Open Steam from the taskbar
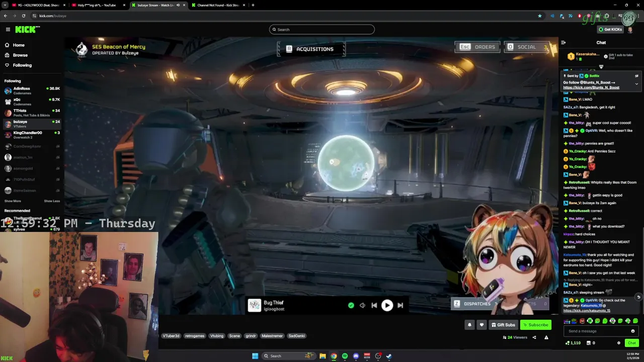This screenshot has width=644, height=362. pos(389,356)
